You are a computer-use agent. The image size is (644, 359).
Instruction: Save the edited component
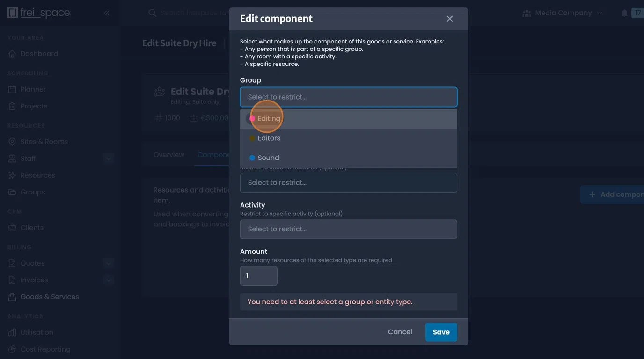(x=441, y=331)
